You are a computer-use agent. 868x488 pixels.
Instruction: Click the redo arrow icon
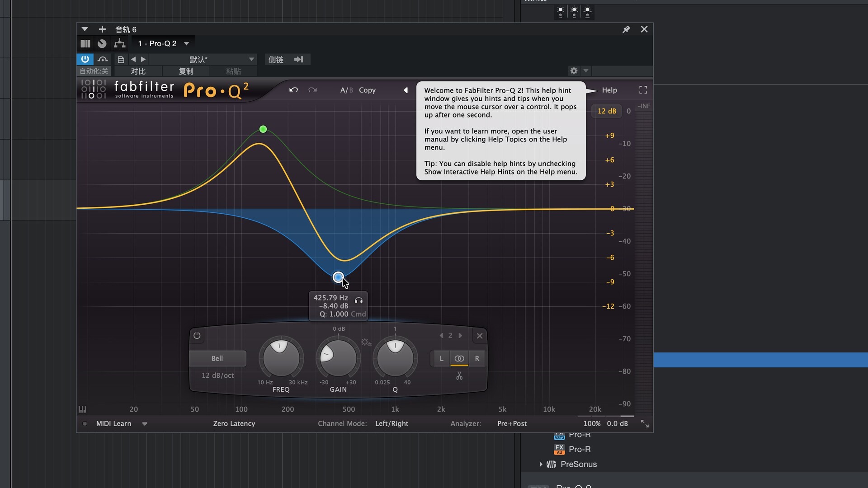pos(312,90)
